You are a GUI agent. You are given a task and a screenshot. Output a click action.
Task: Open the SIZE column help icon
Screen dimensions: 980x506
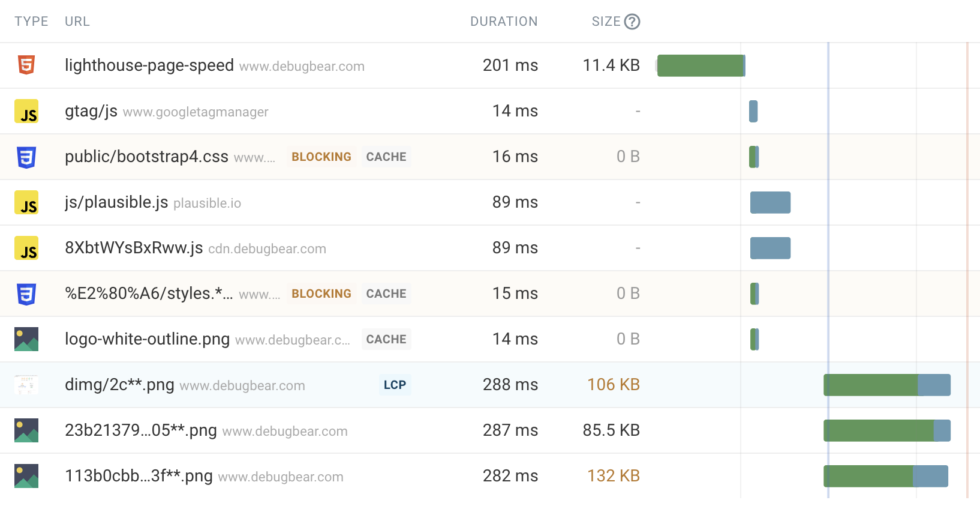point(633,21)
